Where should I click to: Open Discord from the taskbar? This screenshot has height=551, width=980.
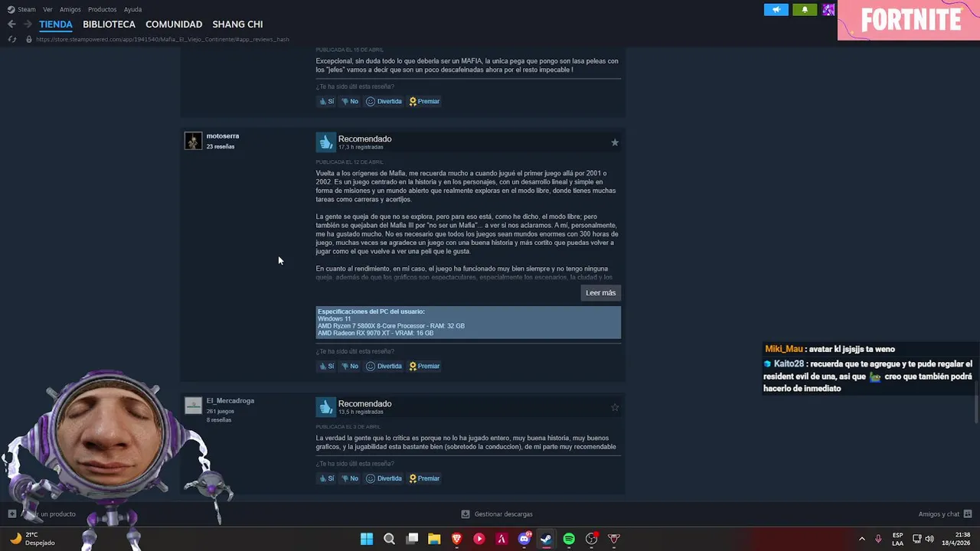524,539
